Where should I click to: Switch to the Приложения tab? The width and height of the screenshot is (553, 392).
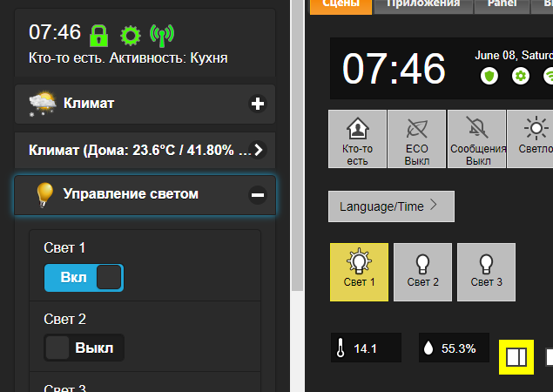(x=423, y=5)
